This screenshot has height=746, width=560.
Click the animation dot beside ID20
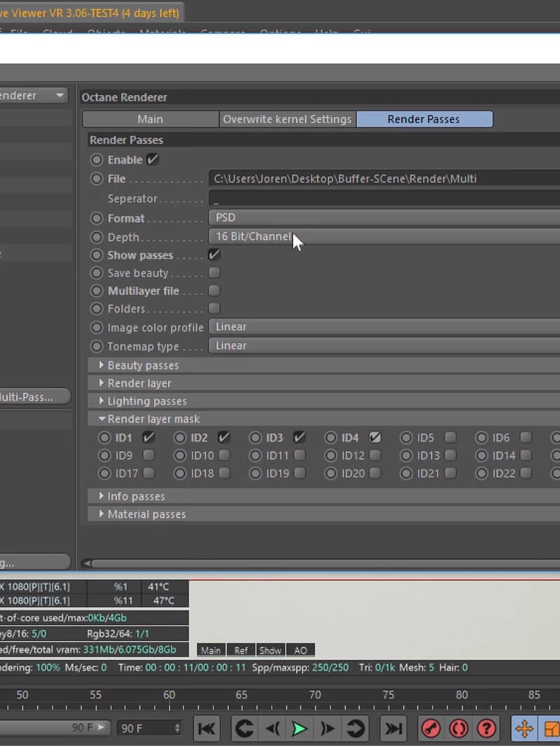[330, 473]
